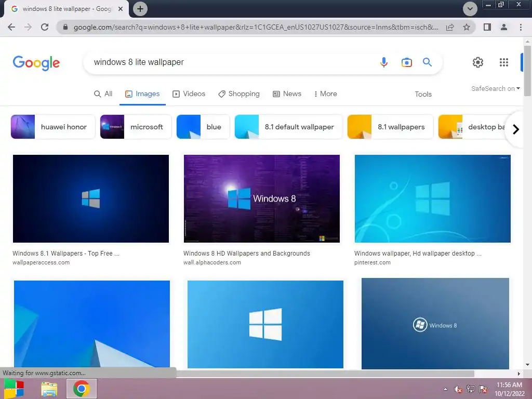Open the circular Windows 8 logo wallpaper thumbnail
This screenshot has height=399, width=532.
click(x=435, y=323)
